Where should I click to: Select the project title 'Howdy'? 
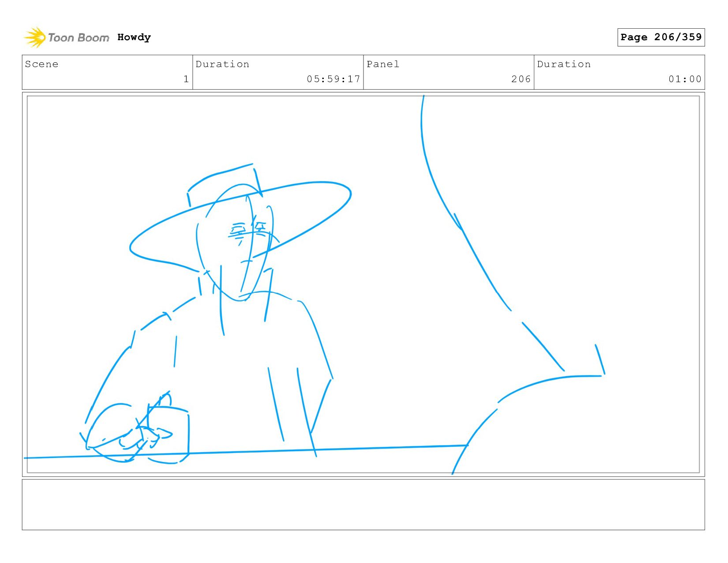[134, 38]
